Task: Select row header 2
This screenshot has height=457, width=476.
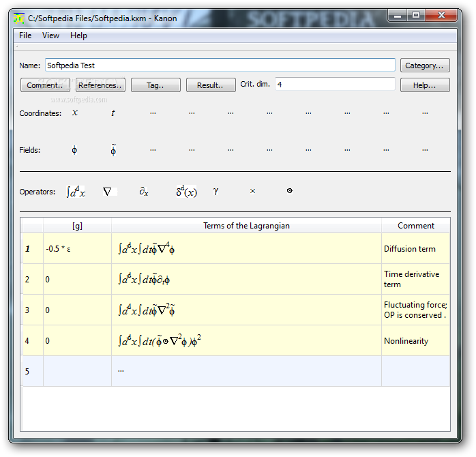Action: pos(32,280)
